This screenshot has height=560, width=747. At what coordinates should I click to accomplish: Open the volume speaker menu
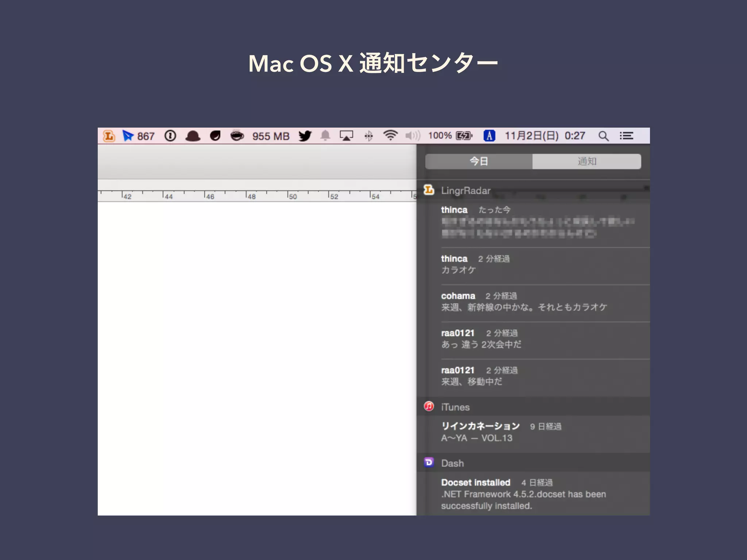[413, 136]
